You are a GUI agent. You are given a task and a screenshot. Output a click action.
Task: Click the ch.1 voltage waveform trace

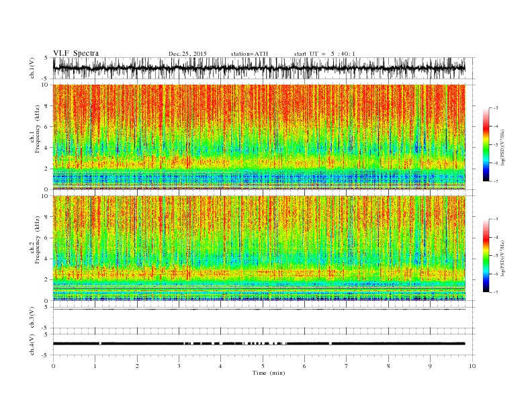[x=259, y=68]
